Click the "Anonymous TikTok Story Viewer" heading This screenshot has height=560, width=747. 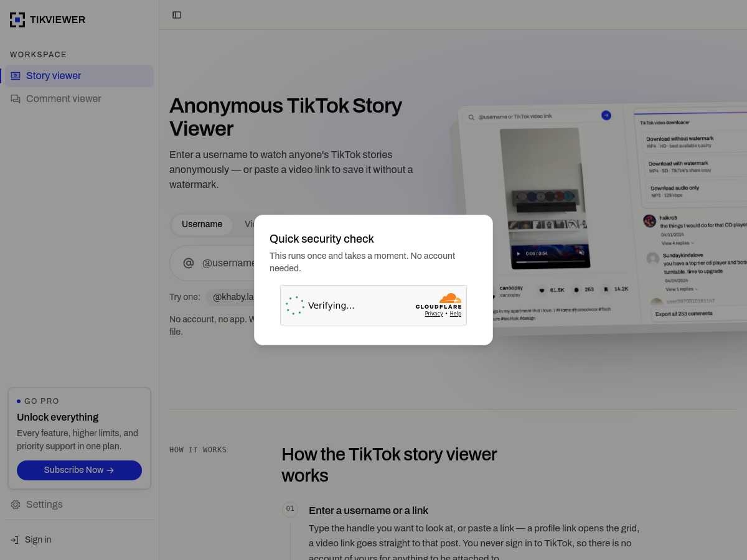pyautogui.click(x=286, y=117)
